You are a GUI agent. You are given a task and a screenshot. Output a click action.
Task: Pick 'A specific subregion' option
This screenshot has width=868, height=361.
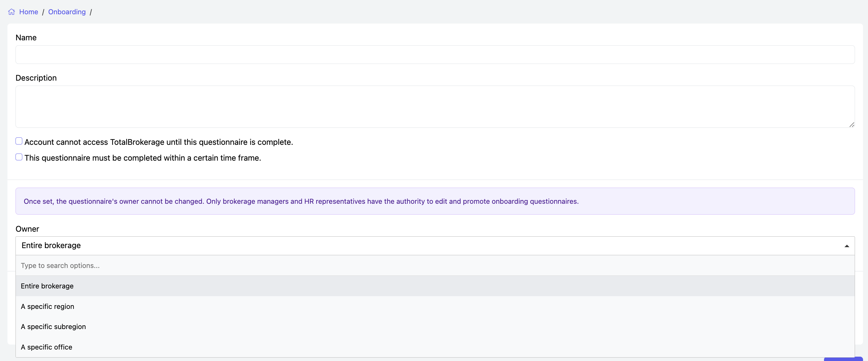(x=53, y=327)
